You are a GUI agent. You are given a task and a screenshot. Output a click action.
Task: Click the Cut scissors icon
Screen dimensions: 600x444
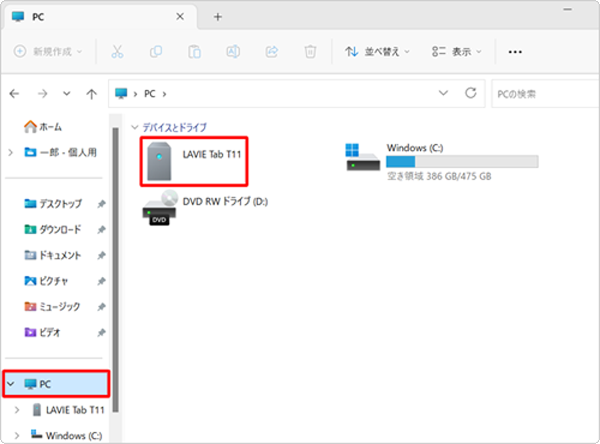[117, 51]
